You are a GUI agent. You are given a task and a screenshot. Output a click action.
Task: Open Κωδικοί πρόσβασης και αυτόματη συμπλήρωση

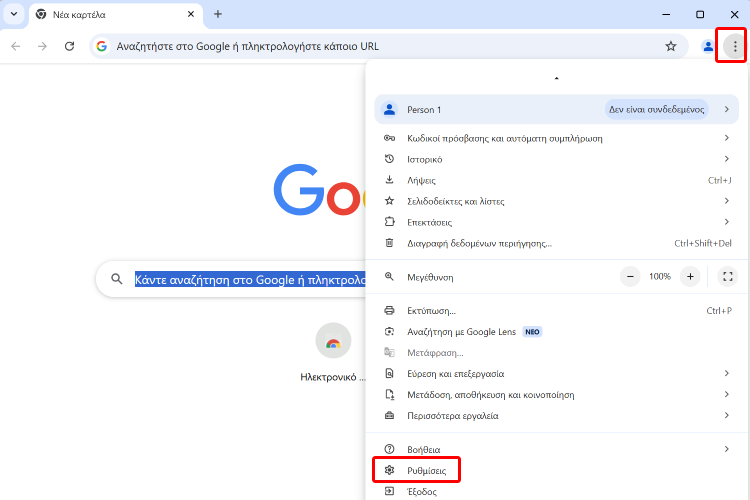click(x=556, y=138)
